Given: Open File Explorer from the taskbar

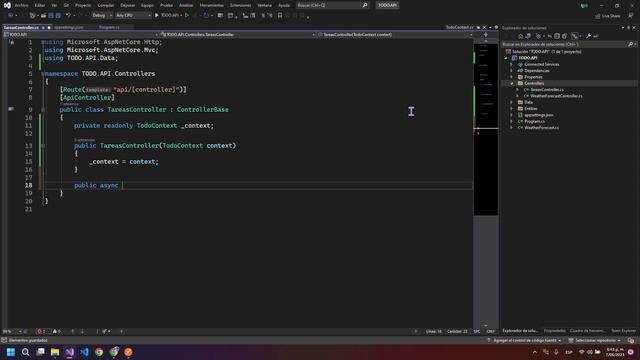Looking at the screenshot, I should pos(55,352).
